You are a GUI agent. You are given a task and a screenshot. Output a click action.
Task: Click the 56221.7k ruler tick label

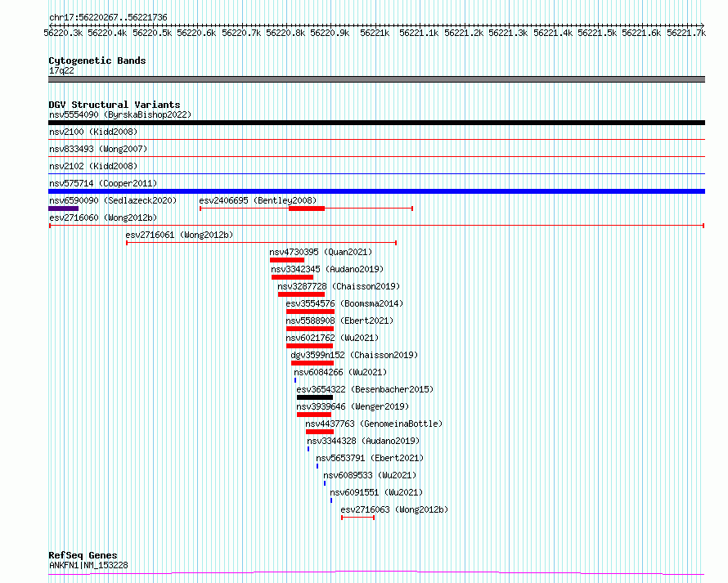pos(686,33)
